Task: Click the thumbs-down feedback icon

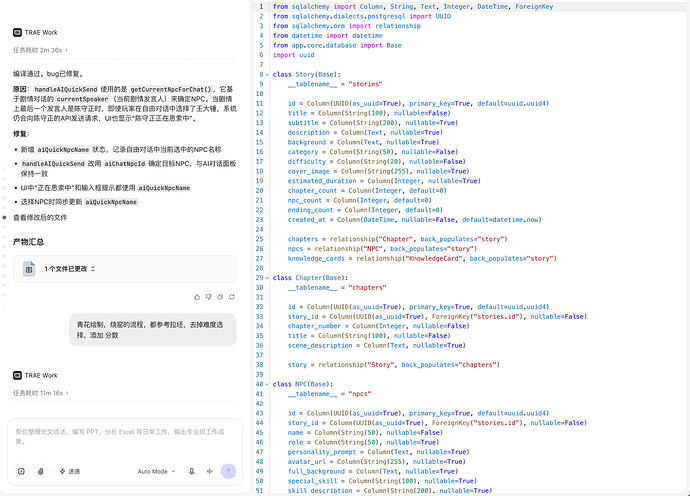Action: [x=209, y=297]
